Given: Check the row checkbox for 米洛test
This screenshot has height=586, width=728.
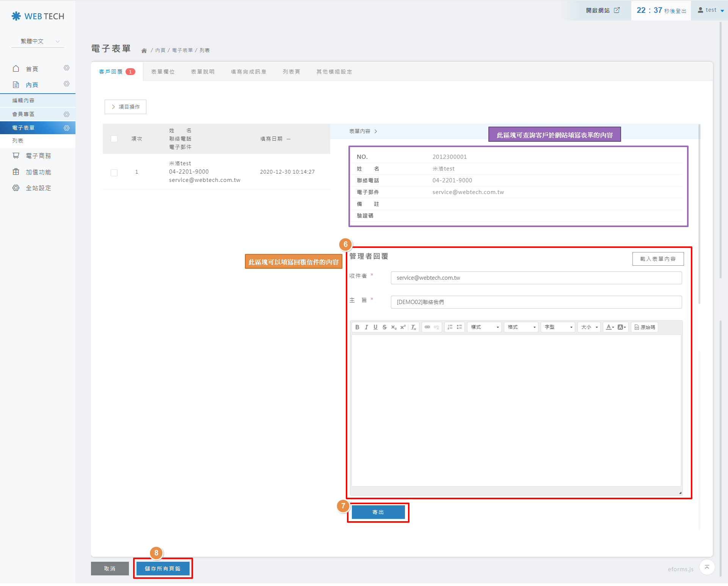Looking at the screenshot, I should coord(114,172).
